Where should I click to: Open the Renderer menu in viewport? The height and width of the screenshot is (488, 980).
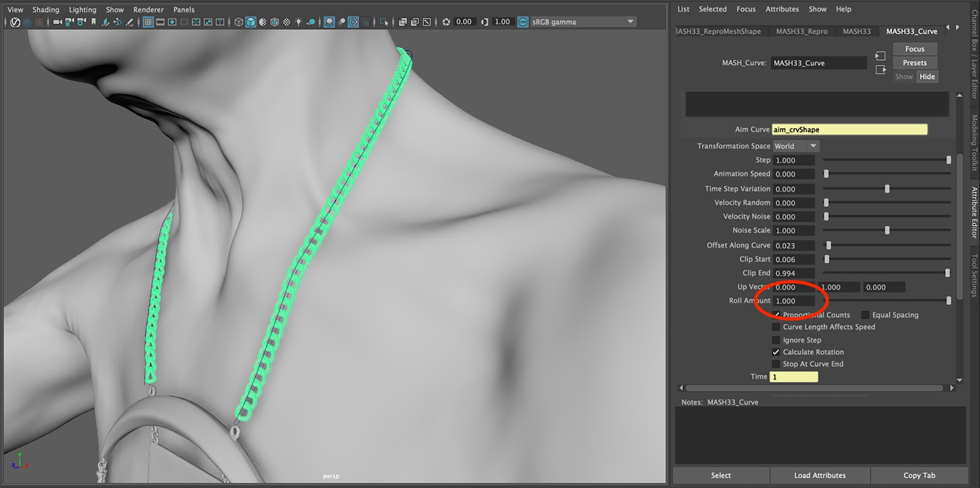148,10
